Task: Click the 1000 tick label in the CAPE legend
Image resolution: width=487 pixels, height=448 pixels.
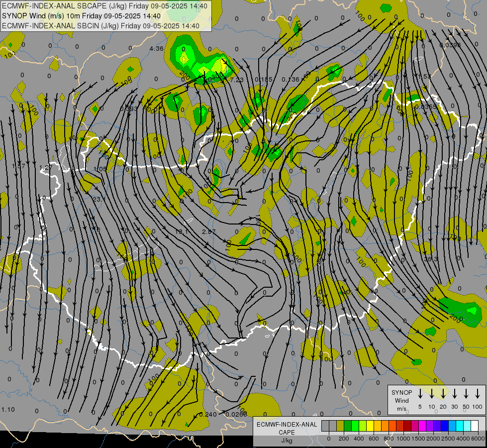Action: [x=403, y=439]
